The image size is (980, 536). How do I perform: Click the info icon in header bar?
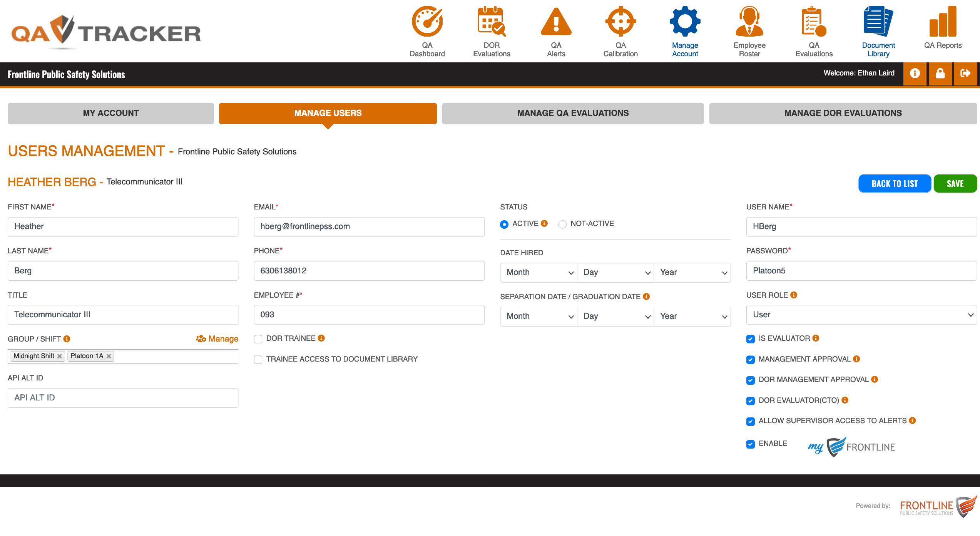pos(915,74)
